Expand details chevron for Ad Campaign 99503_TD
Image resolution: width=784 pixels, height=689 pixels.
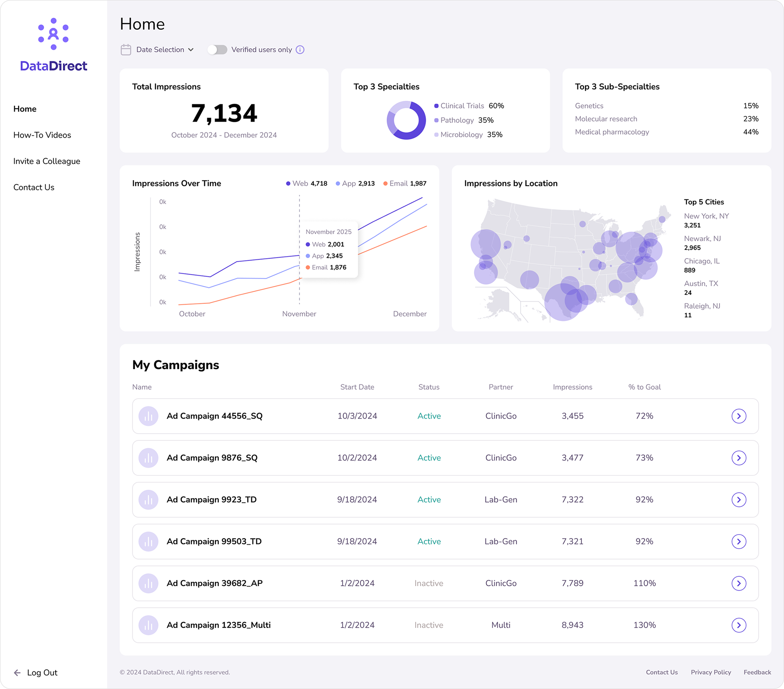click(738, 542)
